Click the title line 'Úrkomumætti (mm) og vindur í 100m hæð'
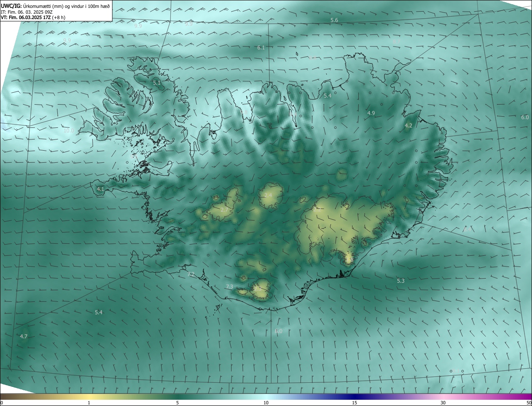Viewport: 532px width, 406px height. click(x=66, y=6)
